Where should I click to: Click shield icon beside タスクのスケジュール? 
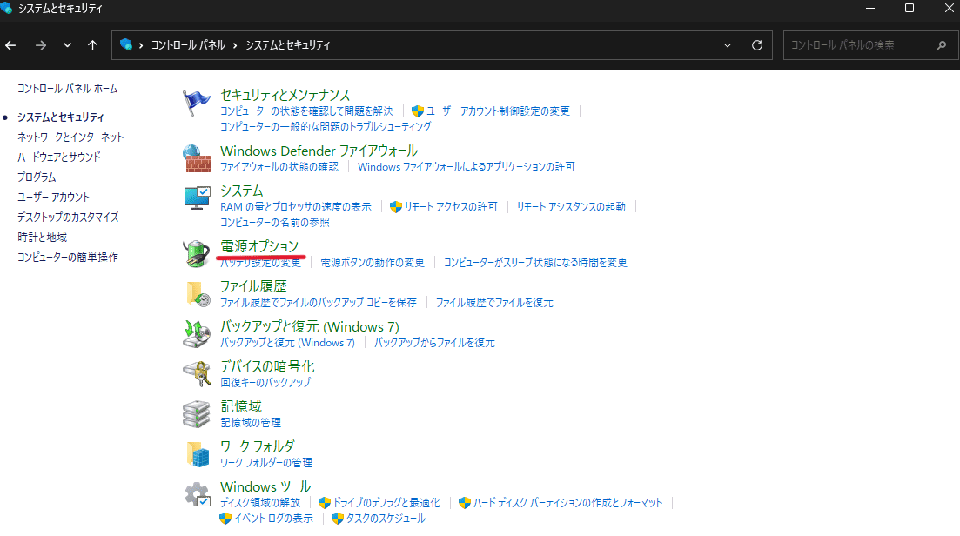(x=337, y=518)
